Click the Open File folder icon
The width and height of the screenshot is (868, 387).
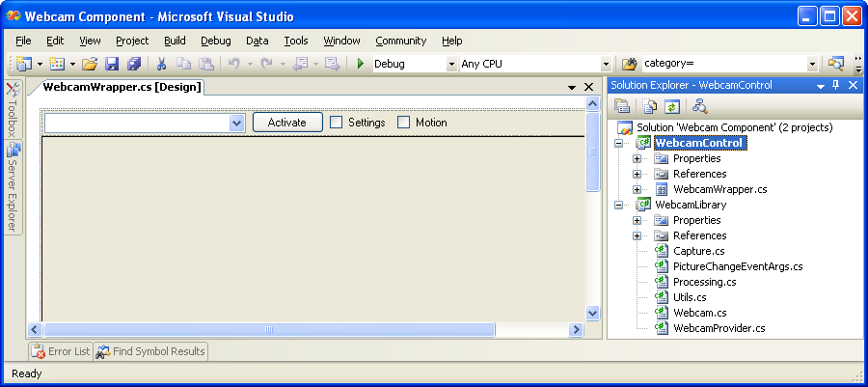pyautogui.click(x=90, y=64)
